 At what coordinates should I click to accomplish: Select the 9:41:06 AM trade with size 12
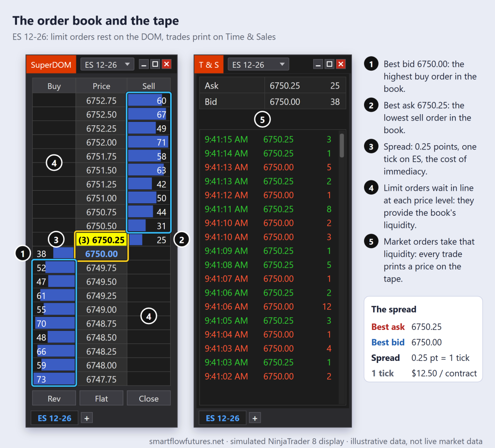point(269,306)
